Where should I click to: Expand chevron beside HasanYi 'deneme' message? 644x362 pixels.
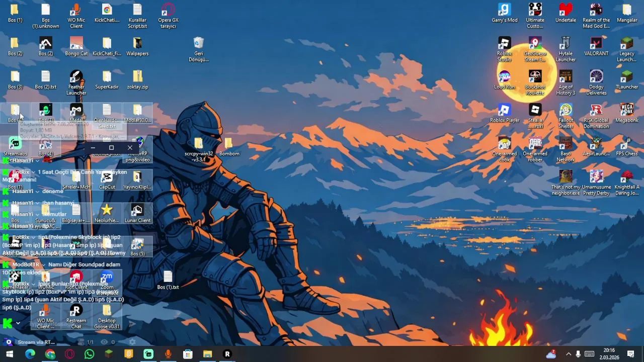(37, 192)
